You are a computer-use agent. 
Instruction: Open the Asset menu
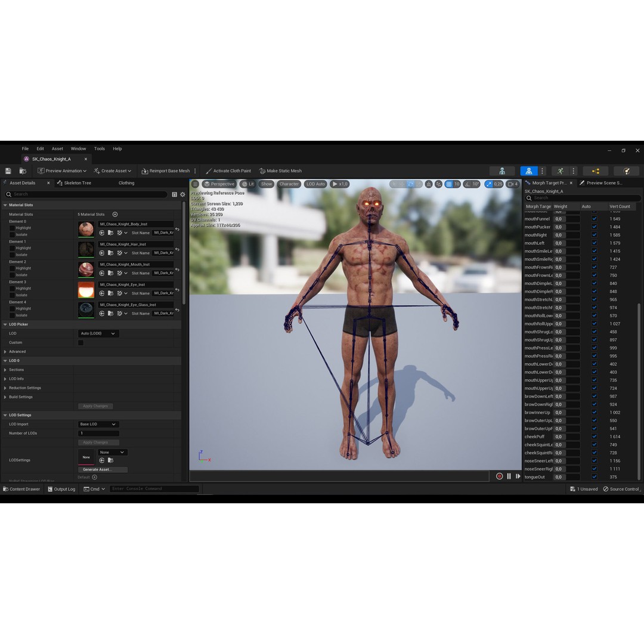click(x=57, y=148)
